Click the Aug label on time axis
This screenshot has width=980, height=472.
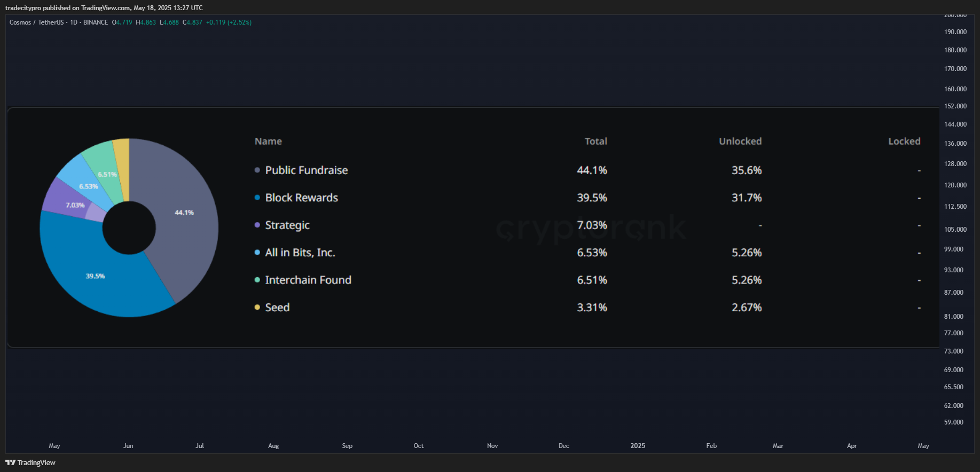[273, 446]
